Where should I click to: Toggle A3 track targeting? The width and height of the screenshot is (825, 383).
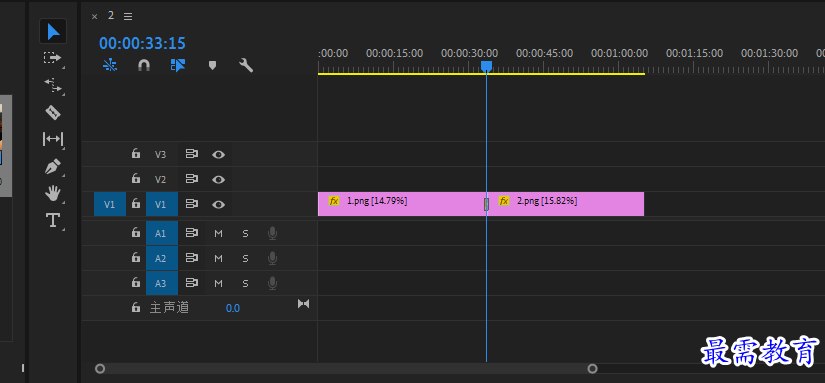(x=162, y=284)
